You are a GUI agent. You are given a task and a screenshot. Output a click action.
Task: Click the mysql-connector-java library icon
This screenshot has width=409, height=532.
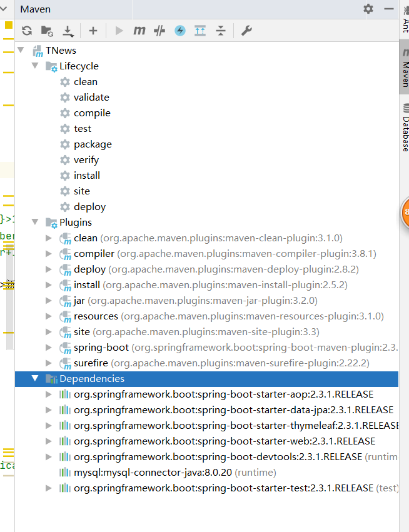pos(65,472)
